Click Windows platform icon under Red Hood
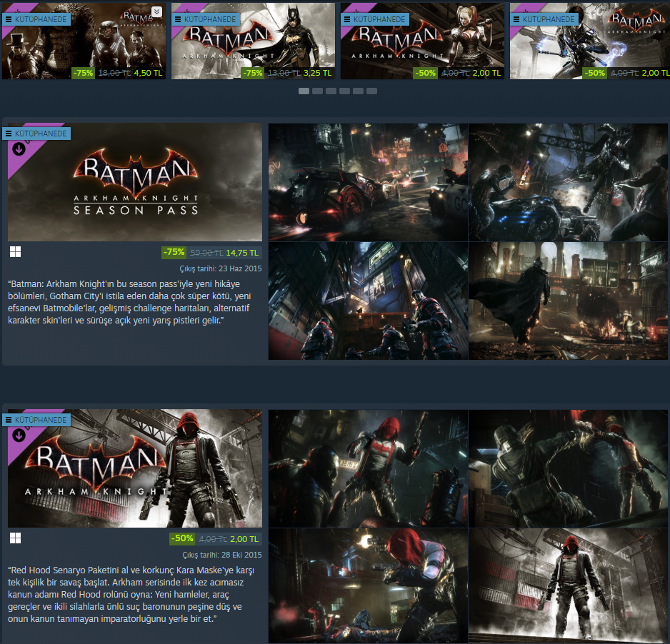 (16, 538)
